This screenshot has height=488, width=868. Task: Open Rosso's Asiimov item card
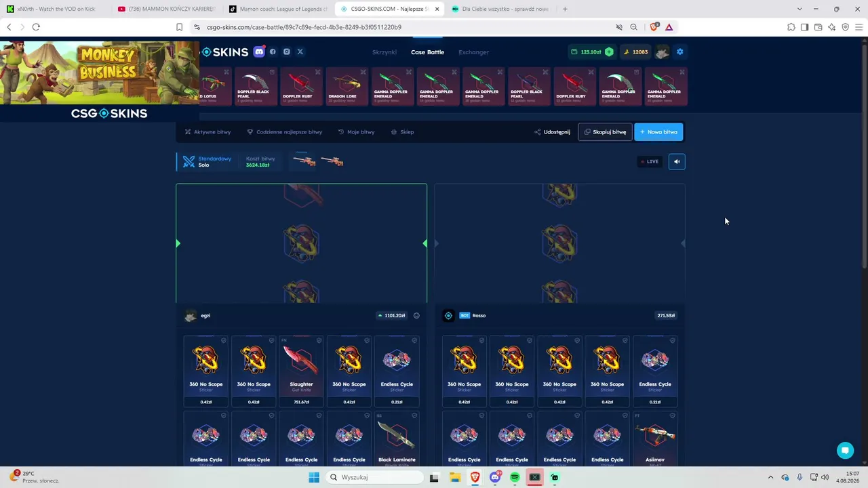pos(655,439)
